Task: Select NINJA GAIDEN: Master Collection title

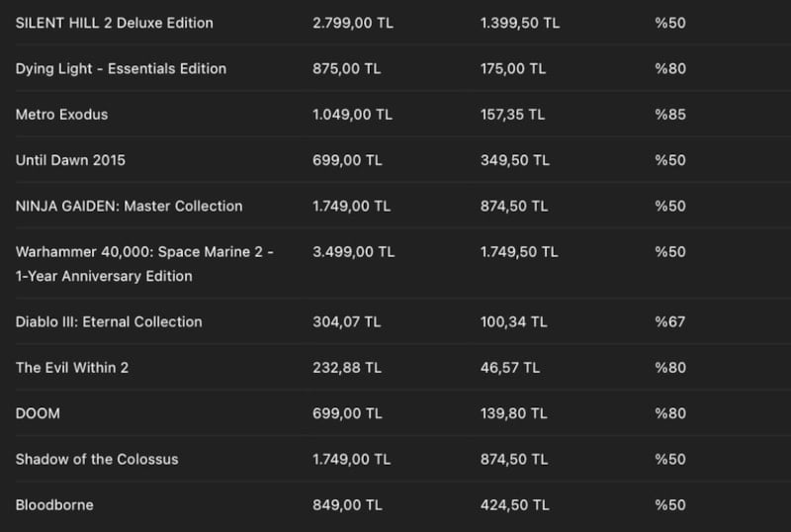Action: point(129,206)
